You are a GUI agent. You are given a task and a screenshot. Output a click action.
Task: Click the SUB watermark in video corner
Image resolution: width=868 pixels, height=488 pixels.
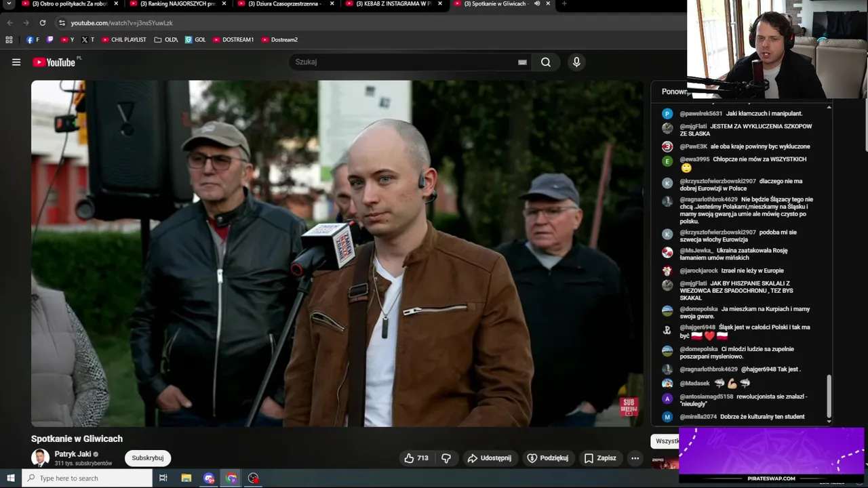[629, 407]
